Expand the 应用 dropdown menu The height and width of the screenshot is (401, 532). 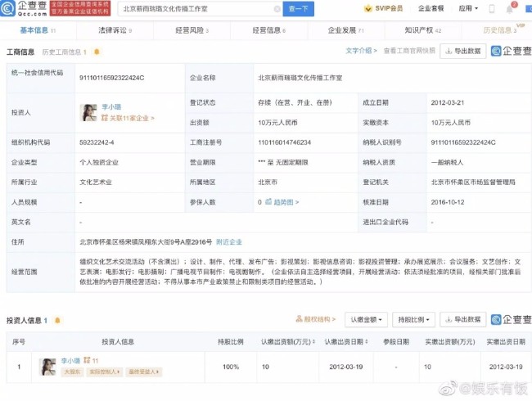(x=468, y=8)
